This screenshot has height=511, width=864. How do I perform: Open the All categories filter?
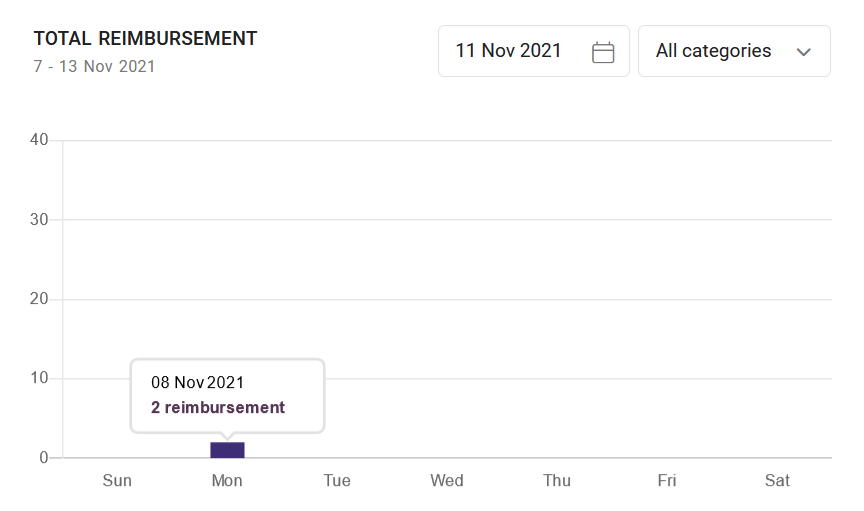click(714, 51)
